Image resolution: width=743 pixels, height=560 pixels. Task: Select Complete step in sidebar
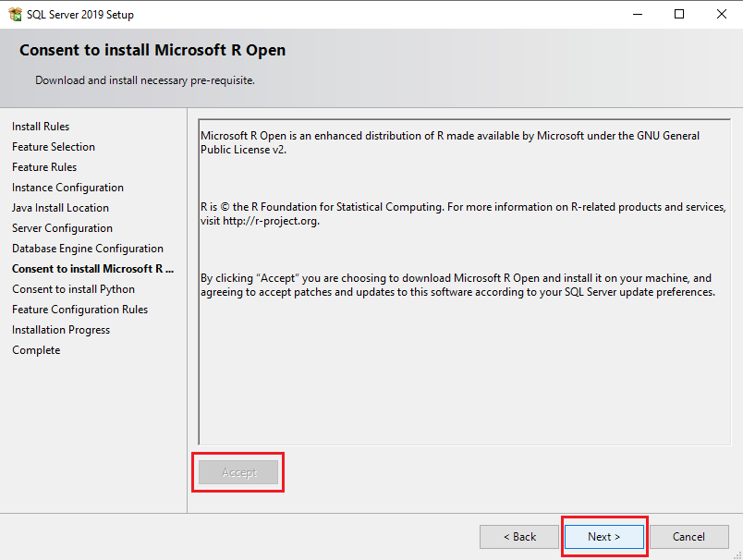click(36, 350)
